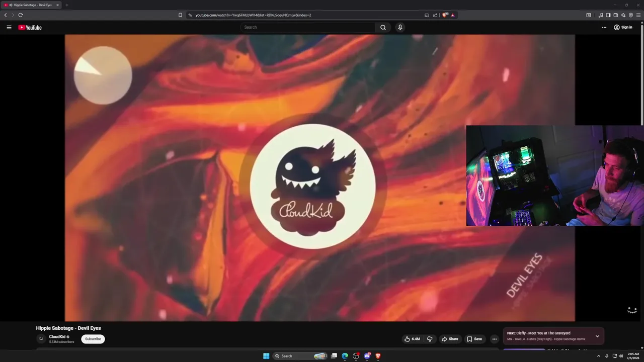The height and width of the screenshot is (362, 644).
Task: Click CloudKid smiley watermark in player
Action: coord(632,310)
